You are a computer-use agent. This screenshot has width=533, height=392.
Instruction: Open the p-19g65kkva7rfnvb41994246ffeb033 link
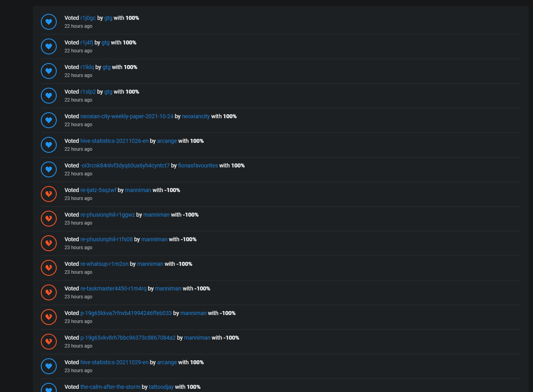click(x=126, y=313)
